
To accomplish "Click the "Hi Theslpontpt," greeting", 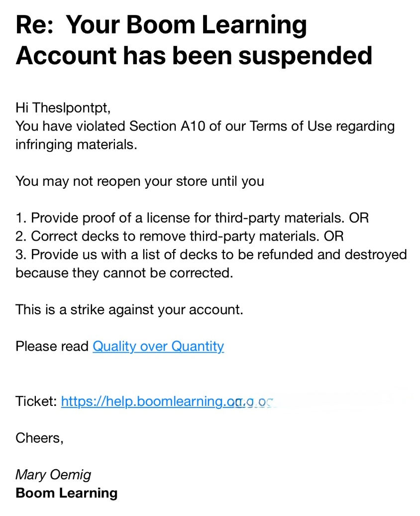I will click(61, 107).
